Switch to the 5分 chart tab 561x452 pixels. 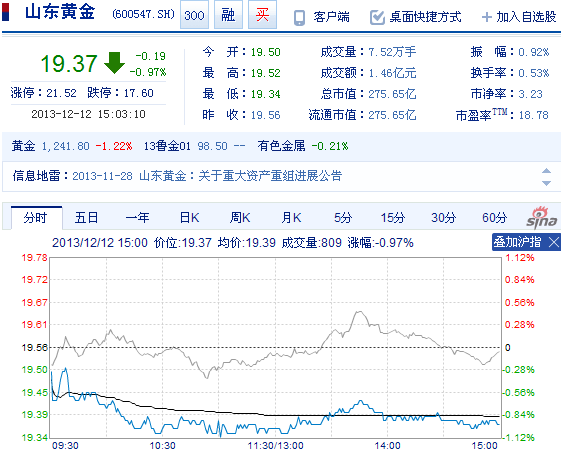click(343, 218)
